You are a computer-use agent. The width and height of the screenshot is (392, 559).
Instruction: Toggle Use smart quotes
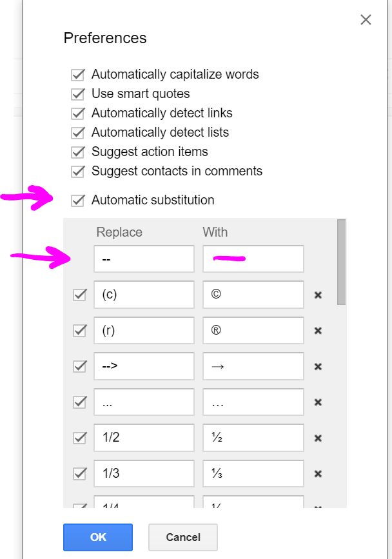78,93
